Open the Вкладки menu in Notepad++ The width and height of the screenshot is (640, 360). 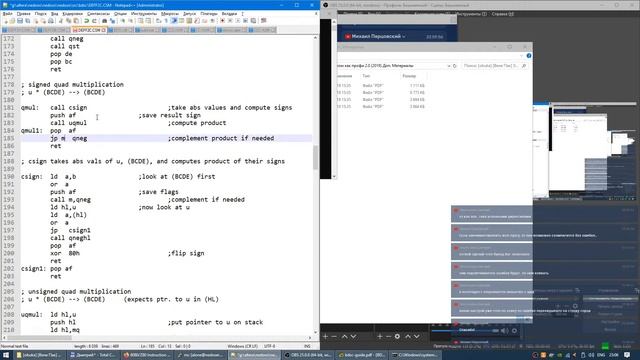click(229, 13)
